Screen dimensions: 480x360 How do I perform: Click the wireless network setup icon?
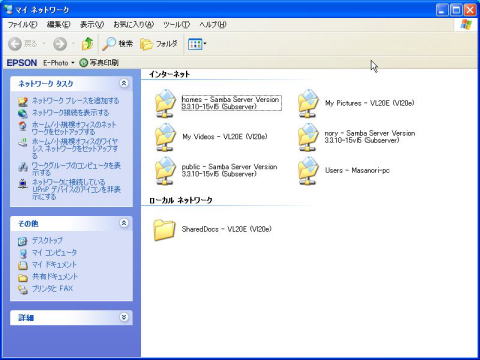(23, 143)
